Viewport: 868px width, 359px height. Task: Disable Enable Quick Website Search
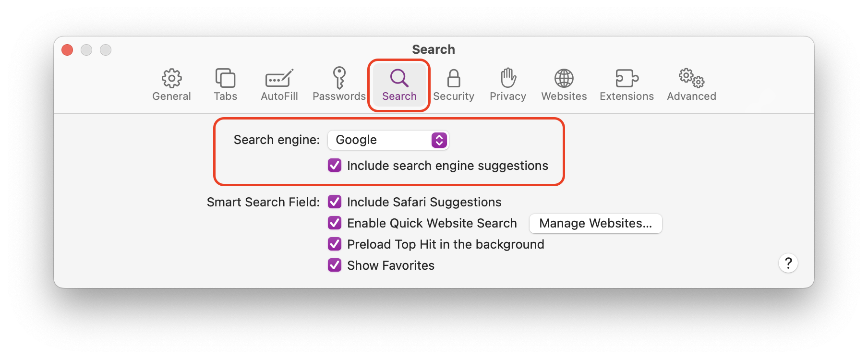(x=335, y=223)
